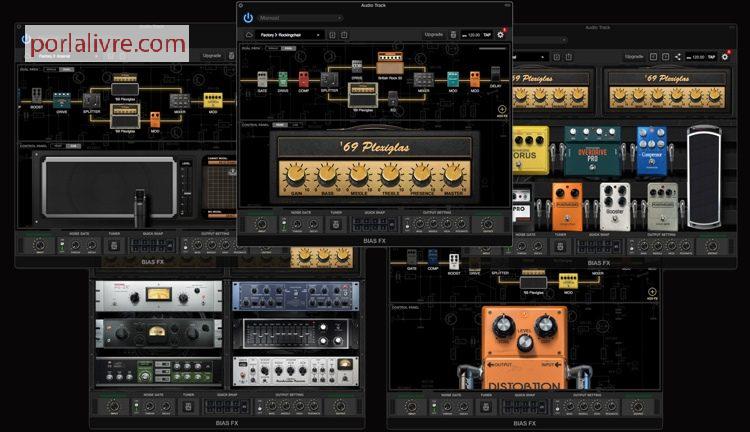Toggle Noise Gate switch in bottom-right window
This screenshot has height=432, width=750.
pyautogui.click(x=434, y=407)
